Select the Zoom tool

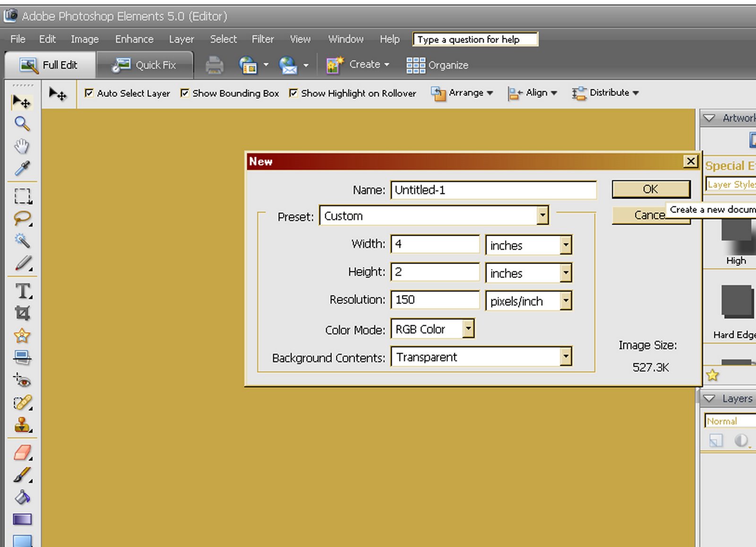tap(22, 124)
